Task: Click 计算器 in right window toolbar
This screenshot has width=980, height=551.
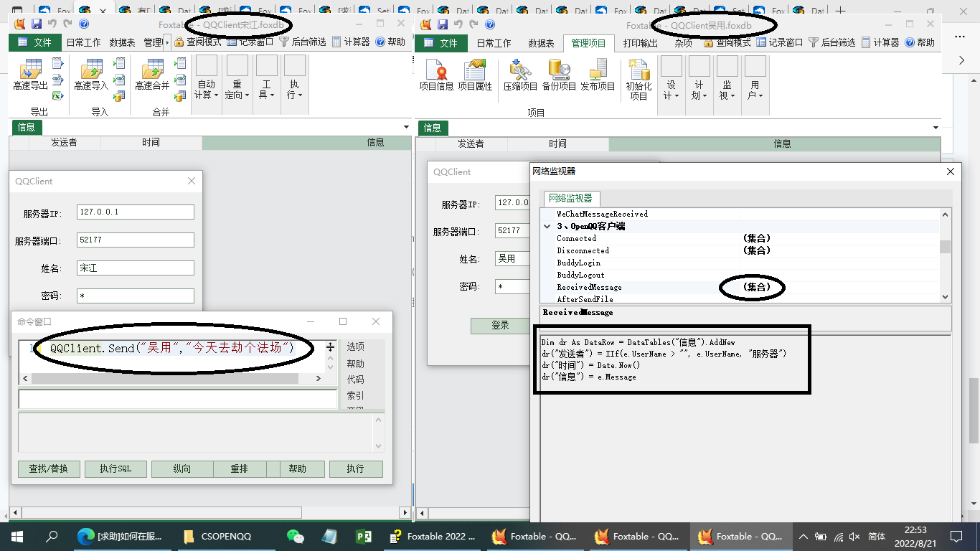Action: (880, 42)
